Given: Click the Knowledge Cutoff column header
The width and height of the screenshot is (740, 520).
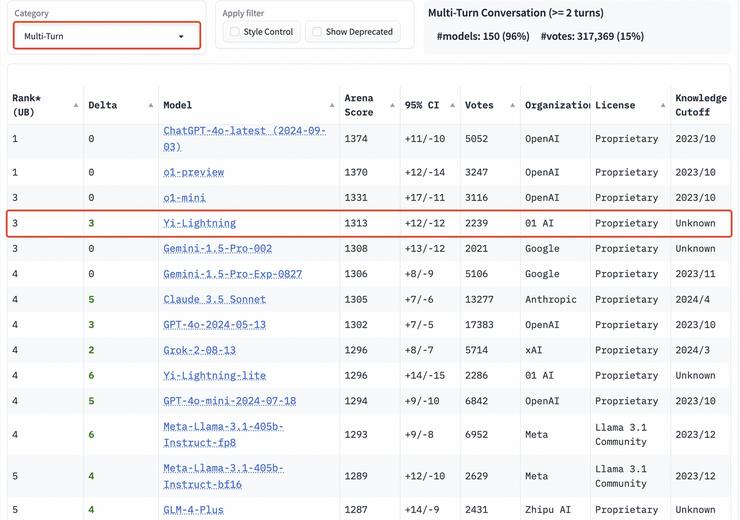Looking at the screenshot, I should [x=701, y=105].
